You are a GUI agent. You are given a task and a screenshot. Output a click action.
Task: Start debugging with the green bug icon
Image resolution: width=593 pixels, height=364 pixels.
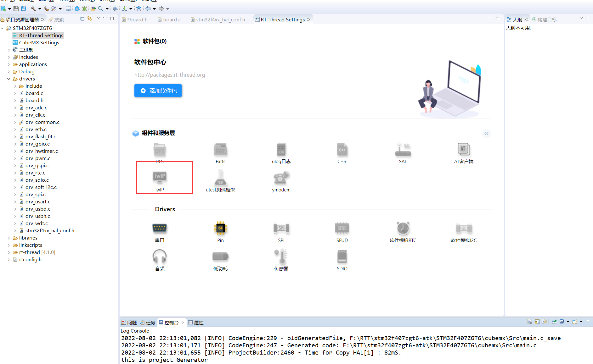point(84,9)
